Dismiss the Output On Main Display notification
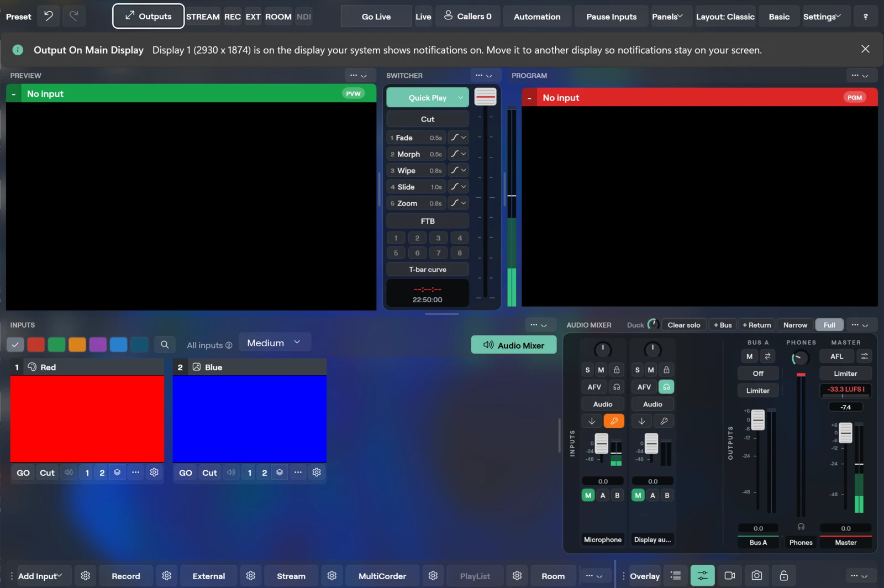 865,49
